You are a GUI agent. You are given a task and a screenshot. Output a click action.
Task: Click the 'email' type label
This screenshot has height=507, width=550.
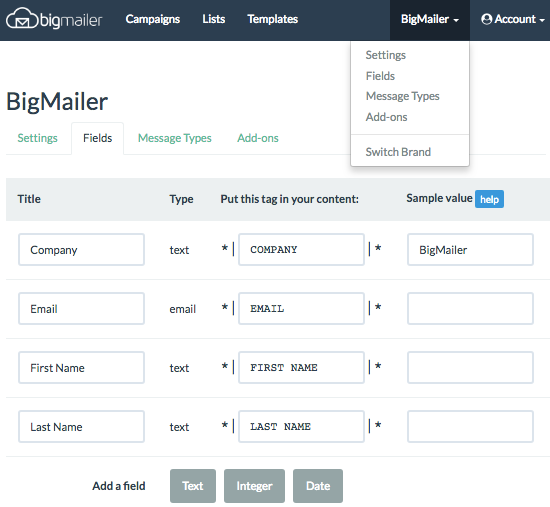[182, 309]
